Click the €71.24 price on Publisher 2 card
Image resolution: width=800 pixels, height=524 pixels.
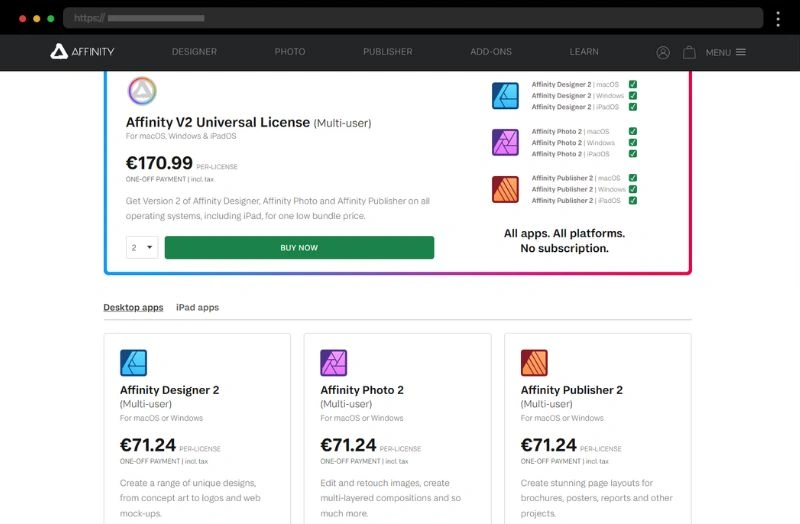click(x=548, y=445)
